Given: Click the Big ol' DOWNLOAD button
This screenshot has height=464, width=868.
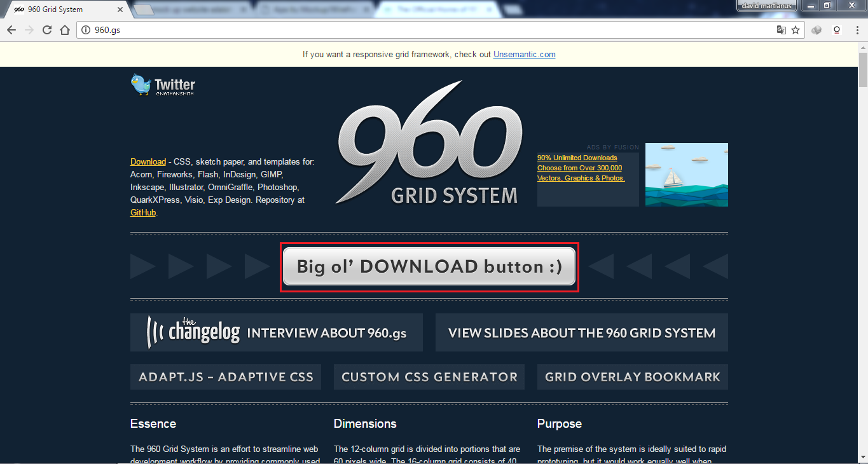Looking at the screenshot, I should pos(429,267).
